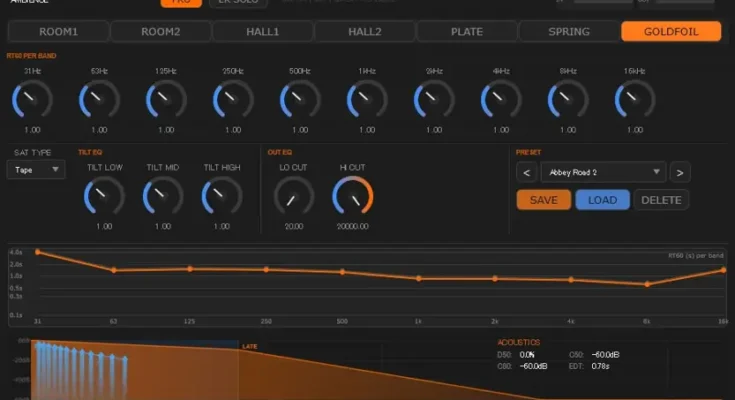Image resolution: width=735 pixels, height=400 pixels.
Task: Select the HALL1 algorithm tab
Action: (x=262, y=31)
